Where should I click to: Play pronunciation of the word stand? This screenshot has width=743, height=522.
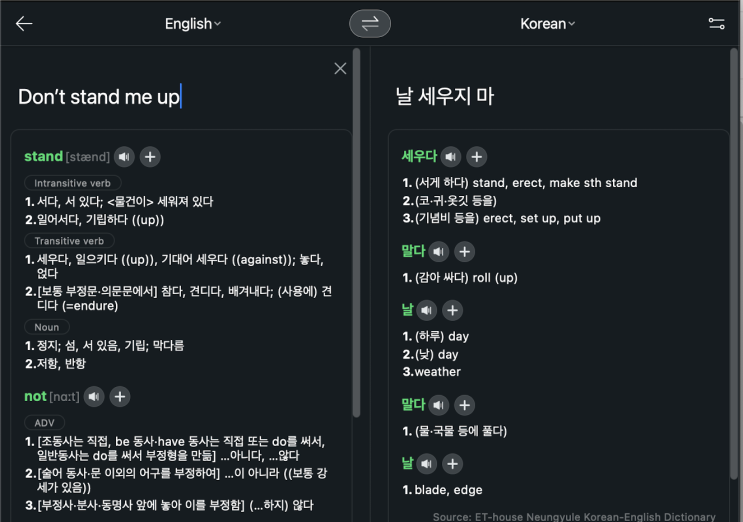[x=124, y=156]
